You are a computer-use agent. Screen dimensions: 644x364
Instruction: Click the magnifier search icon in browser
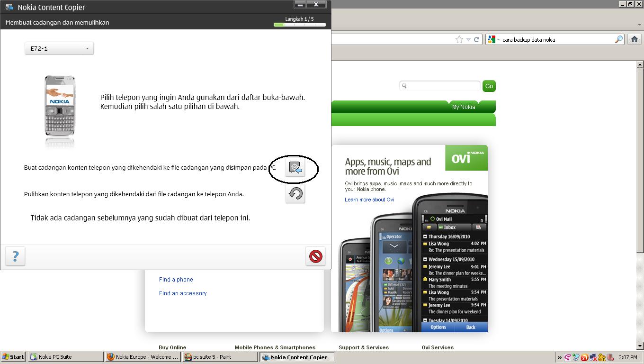[x=619, y=40]
